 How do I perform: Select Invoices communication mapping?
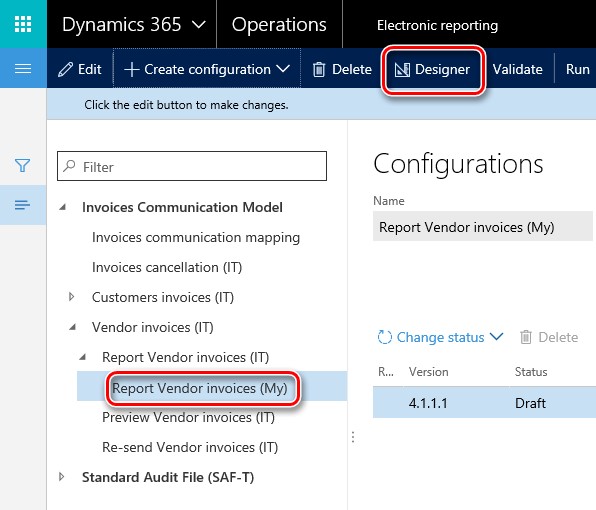pos(196,237)
